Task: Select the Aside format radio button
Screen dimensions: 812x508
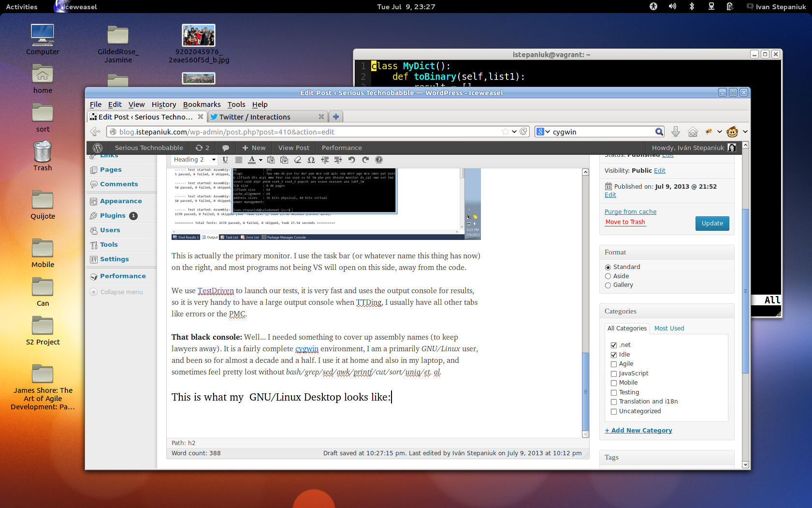Action: click(608, 276)
